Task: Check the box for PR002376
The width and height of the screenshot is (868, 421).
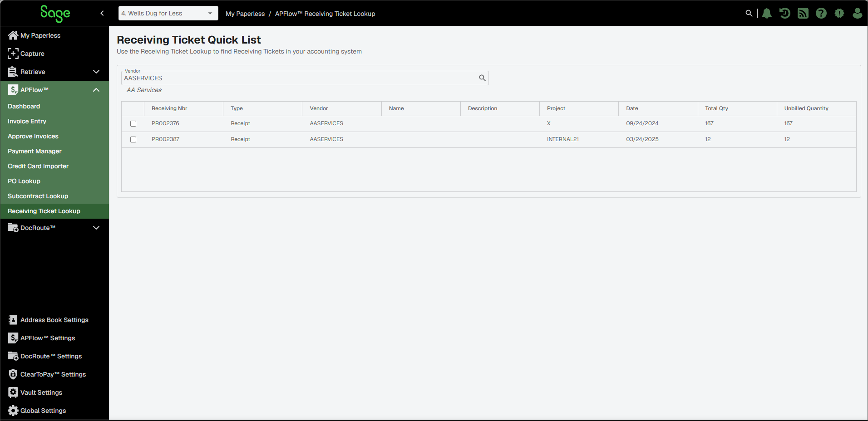Action: click(133, 123)
